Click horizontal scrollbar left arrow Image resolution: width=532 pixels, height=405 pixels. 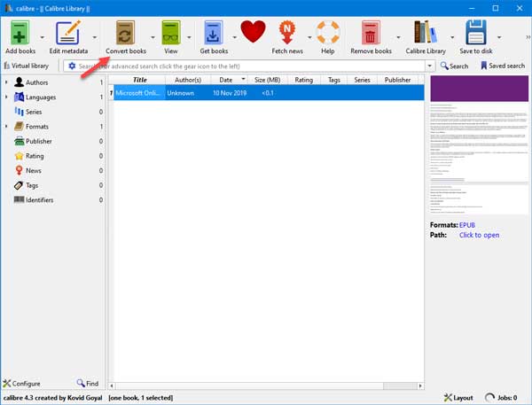112,386
